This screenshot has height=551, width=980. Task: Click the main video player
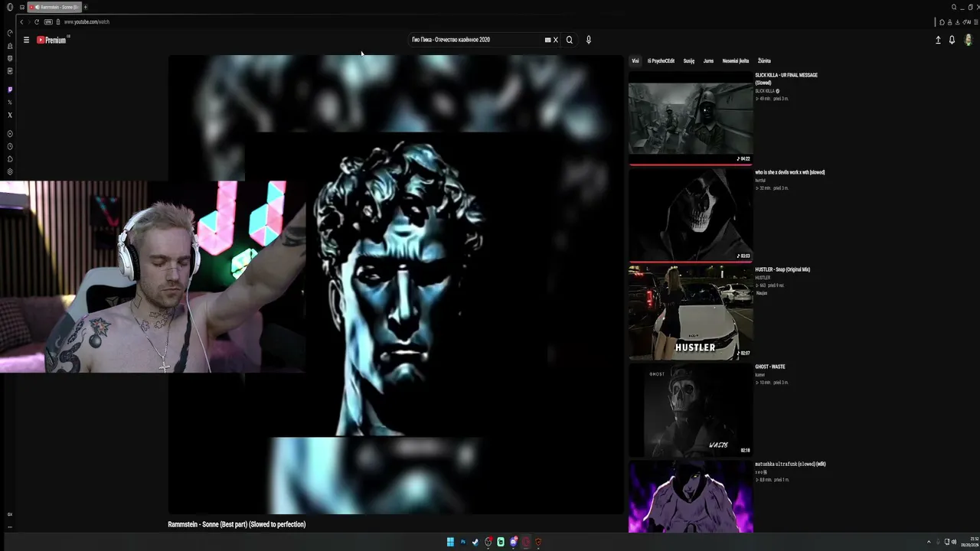[396, 285]
